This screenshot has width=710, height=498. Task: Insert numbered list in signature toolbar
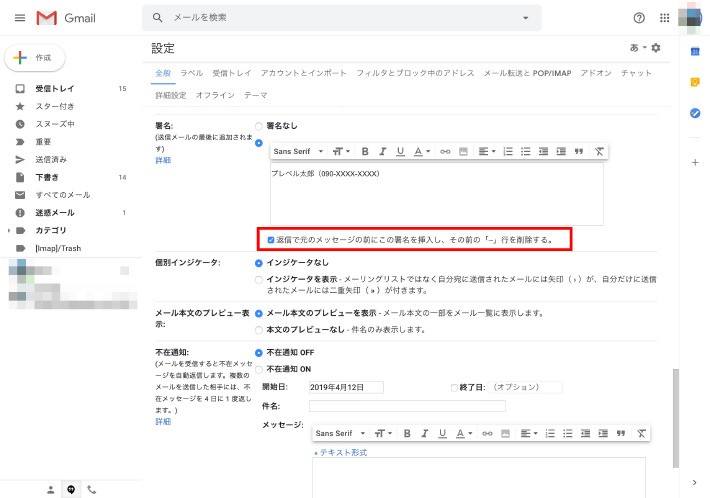click(x=508, y=151)
